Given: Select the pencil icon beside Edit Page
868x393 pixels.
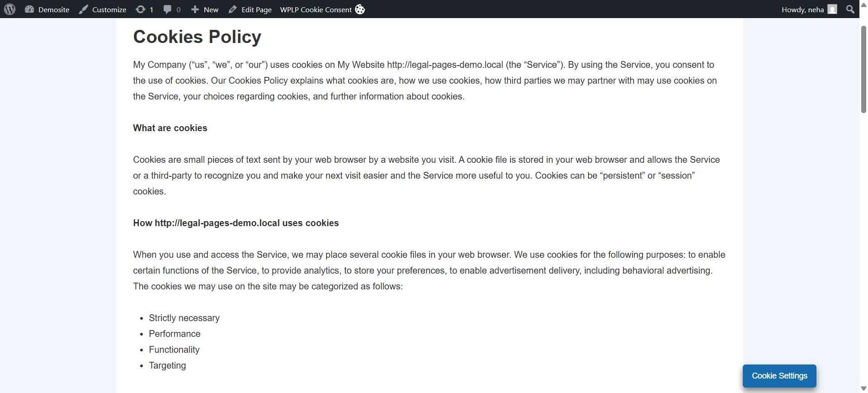Looking at the screenshot, I should point(233,9).
